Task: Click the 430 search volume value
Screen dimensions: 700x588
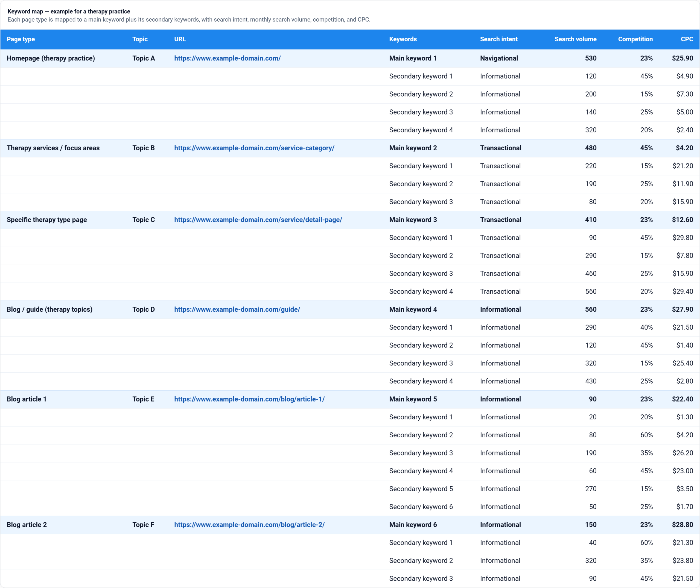Action: point(591,381)
